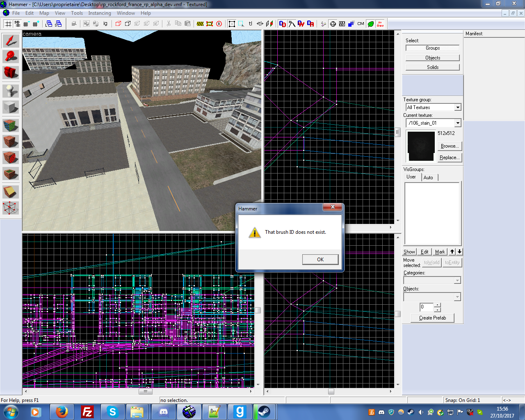Open the Map menu
The width and height of the screenshot is (525, 420).
tap(44, 13)
